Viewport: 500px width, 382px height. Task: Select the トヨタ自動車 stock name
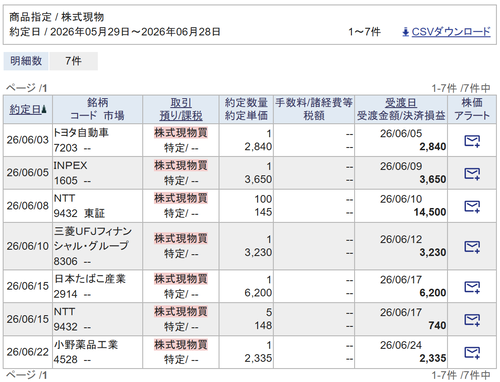(81, 133)
